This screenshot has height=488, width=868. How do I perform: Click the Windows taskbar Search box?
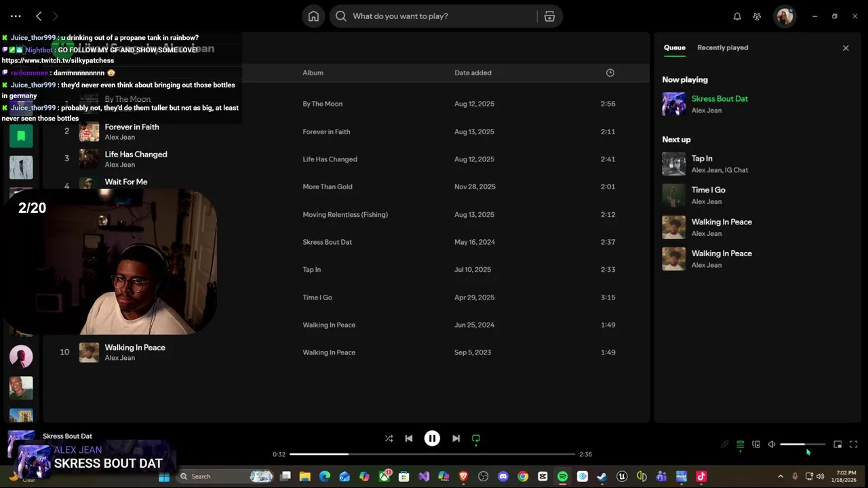226,476
